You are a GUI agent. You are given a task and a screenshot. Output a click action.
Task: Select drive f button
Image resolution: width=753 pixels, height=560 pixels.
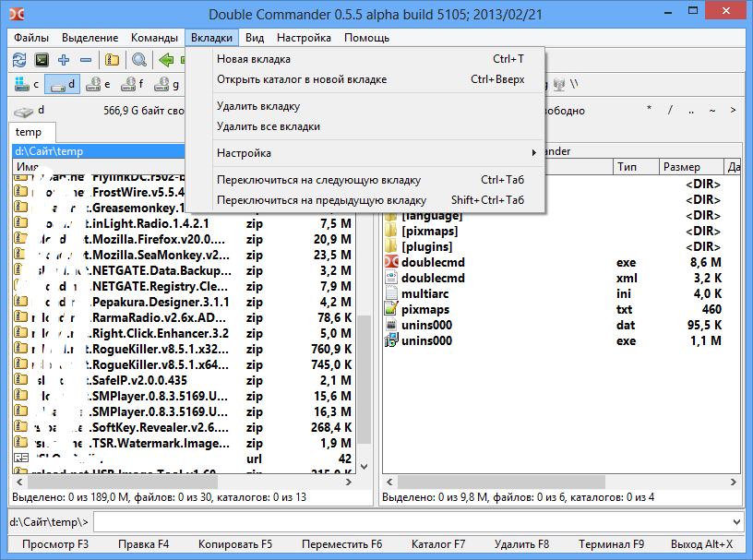click(x=133, y=85)
